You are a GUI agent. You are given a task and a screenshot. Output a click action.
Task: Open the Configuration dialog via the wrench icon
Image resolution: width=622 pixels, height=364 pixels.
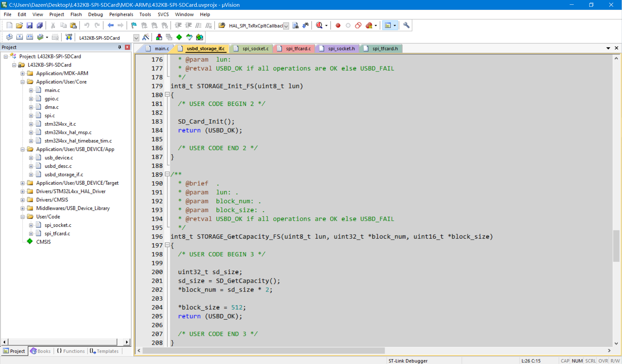(x=406, y=25)
